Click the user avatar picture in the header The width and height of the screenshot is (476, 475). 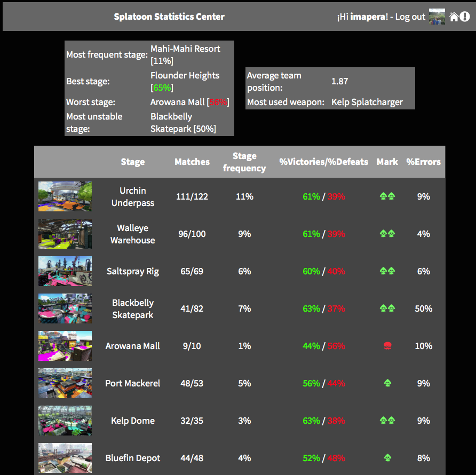click(x=437, y=16)
